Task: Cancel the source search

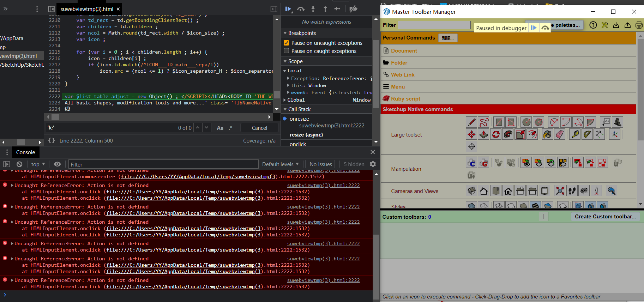Action: click(259, 128)
